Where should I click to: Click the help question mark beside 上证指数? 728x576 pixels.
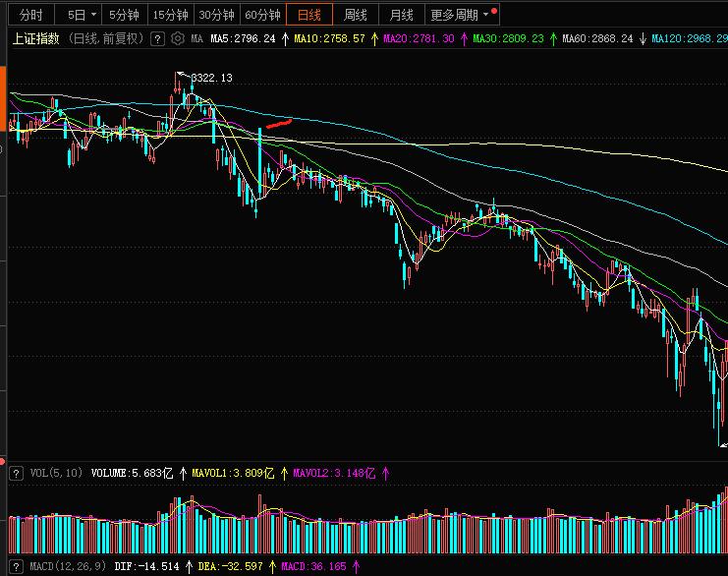(x=158, y=38)
